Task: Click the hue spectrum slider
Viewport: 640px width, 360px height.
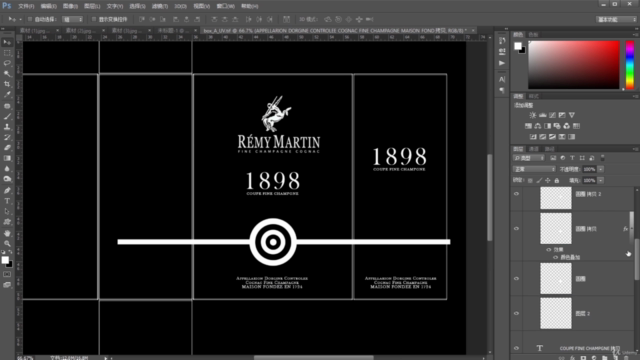Action: [630, 64]
